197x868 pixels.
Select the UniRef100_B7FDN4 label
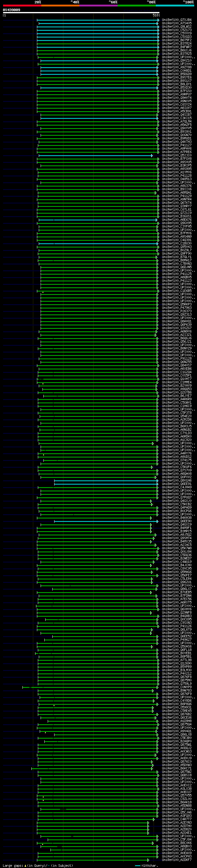pos(177,596)
